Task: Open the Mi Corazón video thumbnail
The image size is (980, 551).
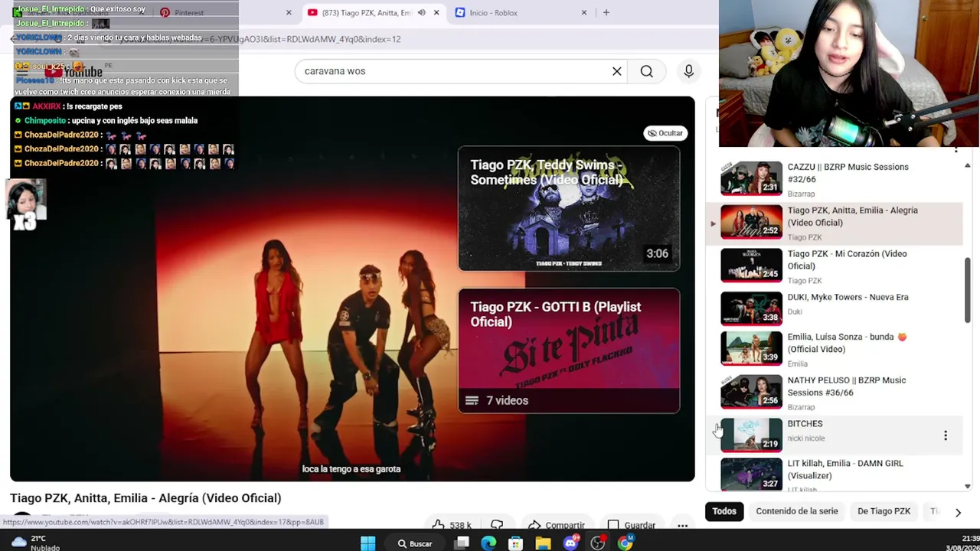Action: coord(751,265)
